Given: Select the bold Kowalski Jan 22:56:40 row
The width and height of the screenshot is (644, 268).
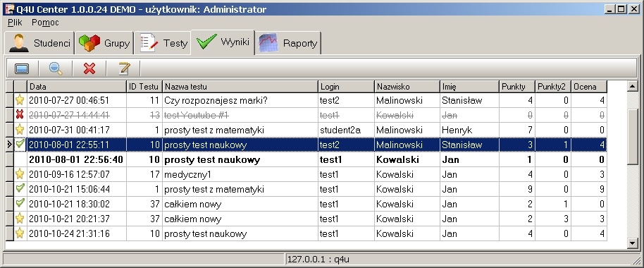Looking at the screenshot, I should pos(306,159).
